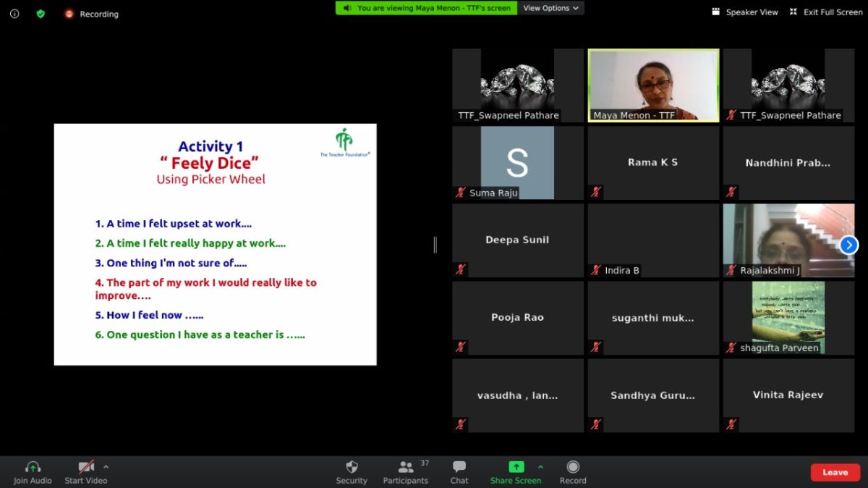Image resolution: width=868 pixels, height=488 pixels.
Task: Expand video settings arrow beside Start Video
Action: click(106, 466)
